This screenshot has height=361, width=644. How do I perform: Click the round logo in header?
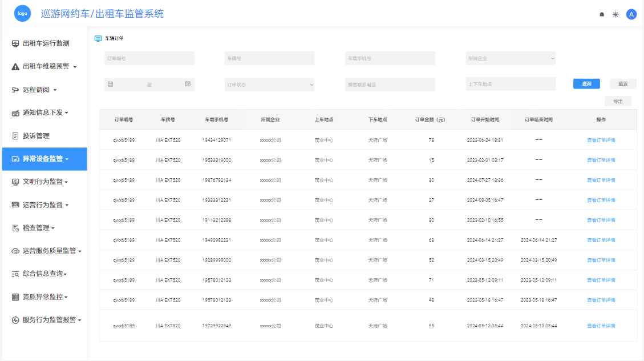pos(22,13)
